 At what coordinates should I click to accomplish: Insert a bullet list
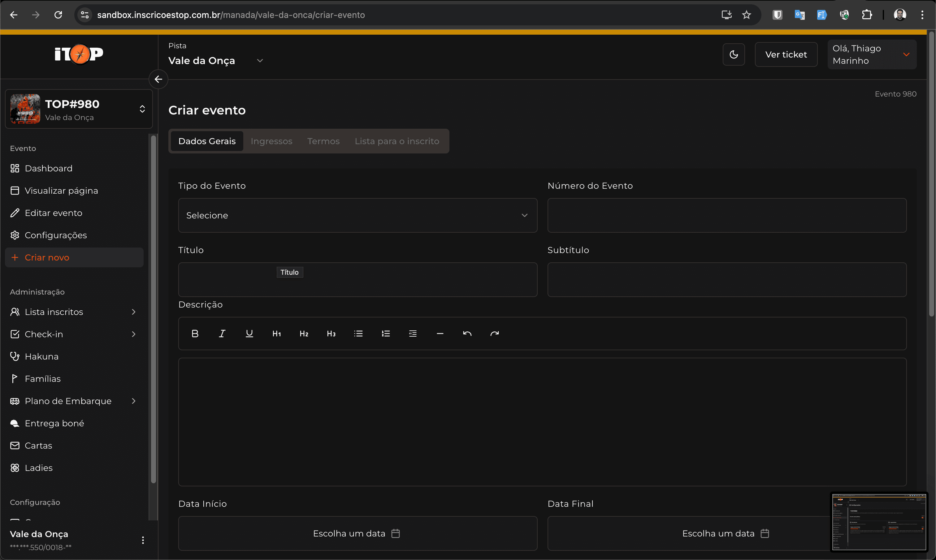pyautogui.click(x=358, y=334)
